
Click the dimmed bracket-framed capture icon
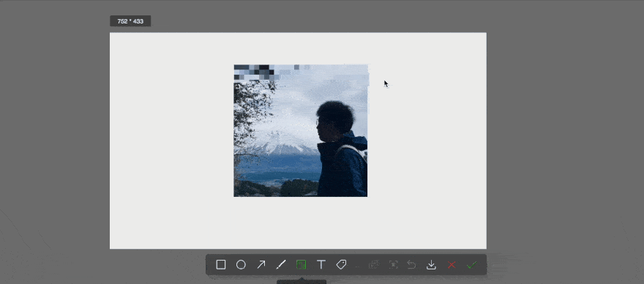pyautogui.click(x=393, y=265)
